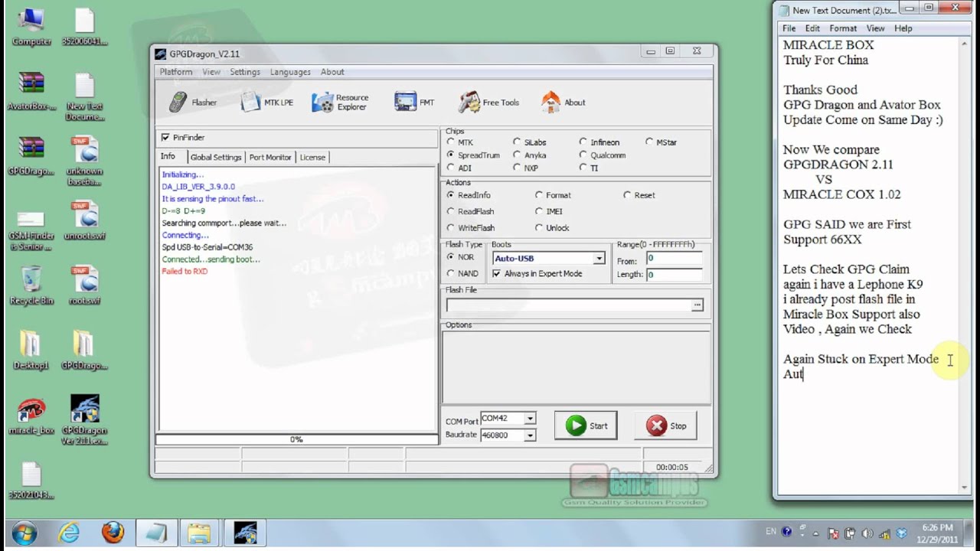
Task: Open New Text Document desktop icon
Action: pyautogui.click(x=84, y=96)
